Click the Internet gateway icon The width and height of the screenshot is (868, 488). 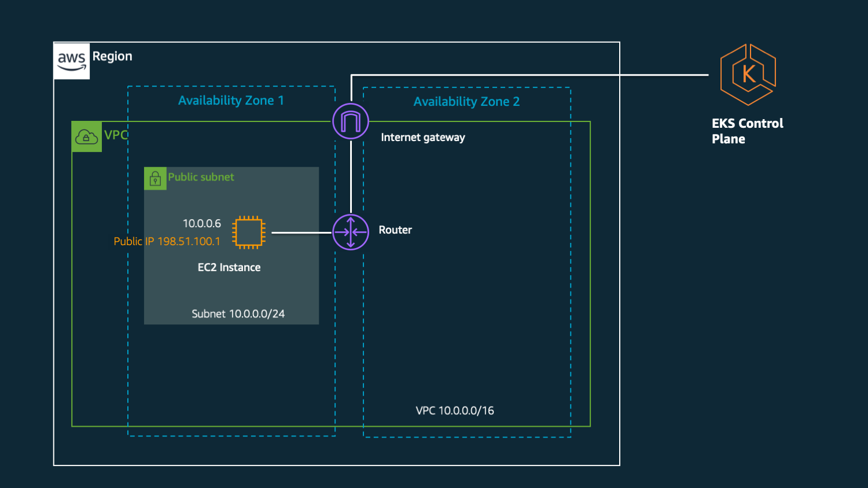[x=351, y=121]
